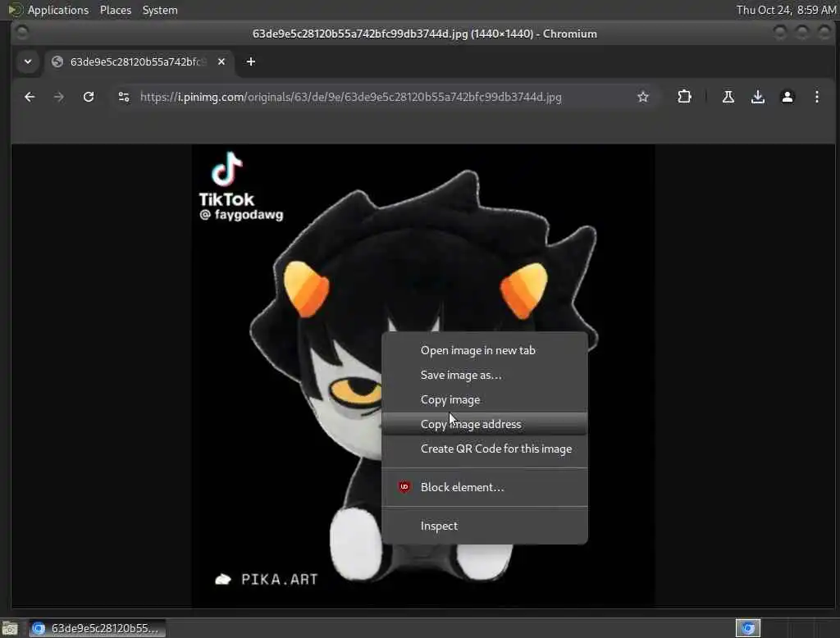Viewport: 840px width, 638px height.
Task: Click the taskbar entry 63de9e5c28120b55...
Action: click(97, 628)
